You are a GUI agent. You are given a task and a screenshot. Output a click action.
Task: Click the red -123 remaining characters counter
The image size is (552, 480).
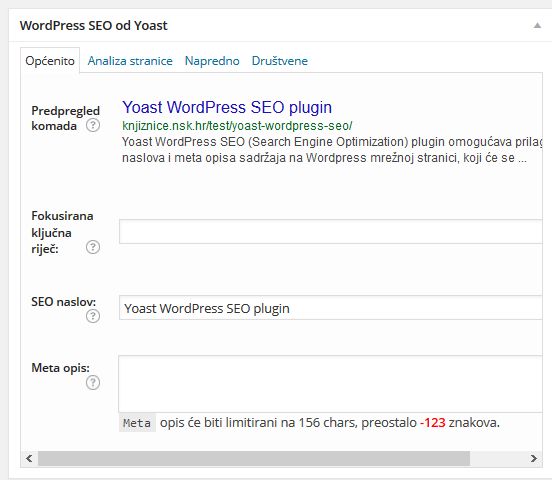433,422
